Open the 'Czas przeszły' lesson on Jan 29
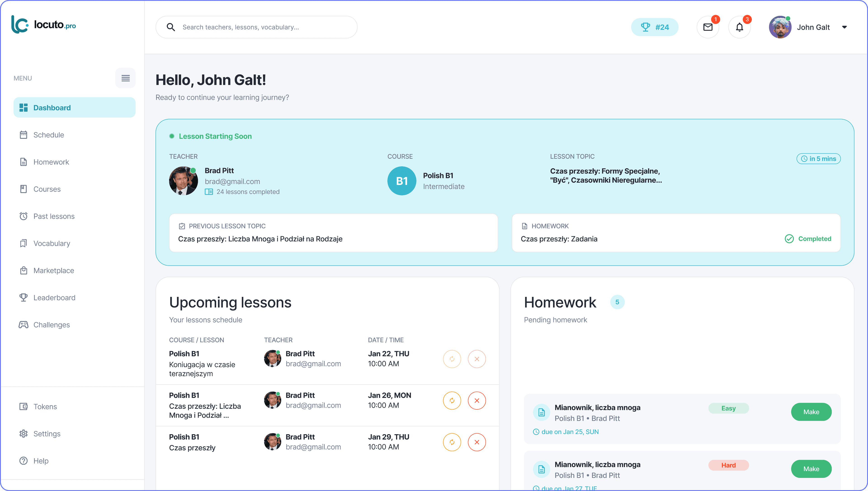The height and width of the screenshot is (491, 868). coord(192,448)
